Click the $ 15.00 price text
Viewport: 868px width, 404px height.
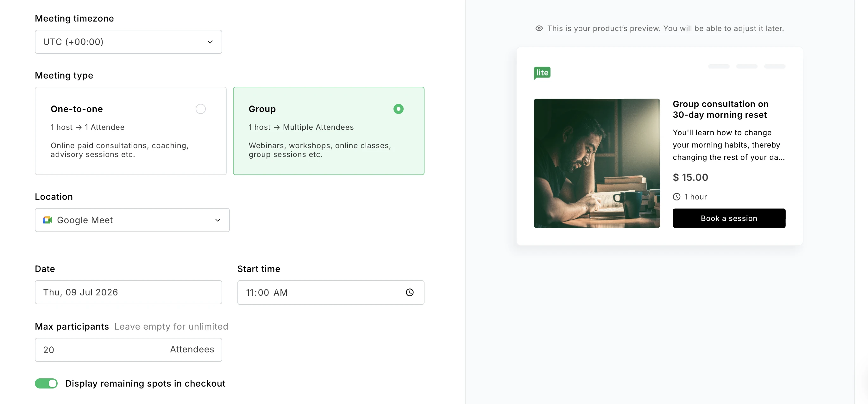(690, 177)
